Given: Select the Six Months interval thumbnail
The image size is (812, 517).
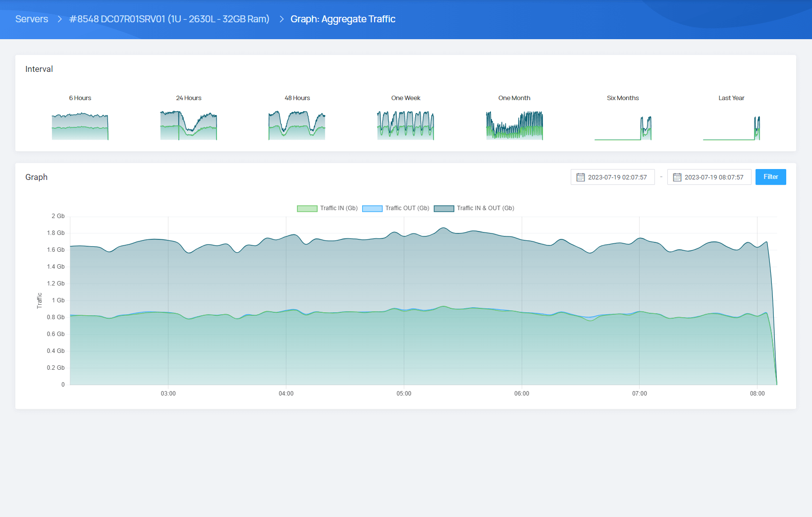Looking at the screenshot, I should (x=623, y=128).
